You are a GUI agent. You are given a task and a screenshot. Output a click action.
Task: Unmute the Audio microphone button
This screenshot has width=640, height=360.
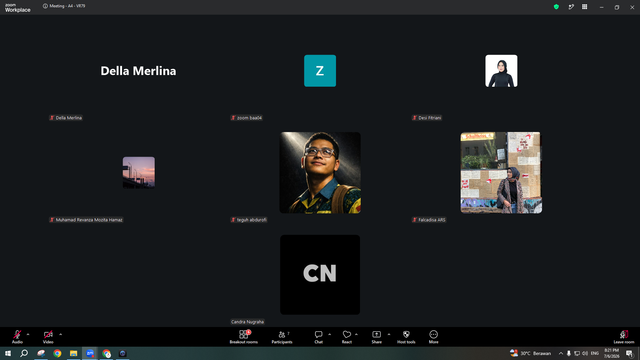pyautogui.click(x=17, y=336)
